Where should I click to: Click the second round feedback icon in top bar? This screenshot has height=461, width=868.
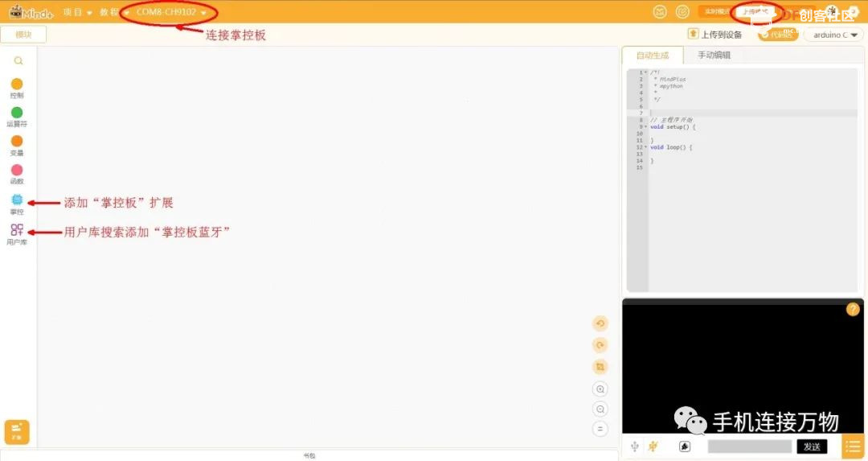(x=682, y=11)
